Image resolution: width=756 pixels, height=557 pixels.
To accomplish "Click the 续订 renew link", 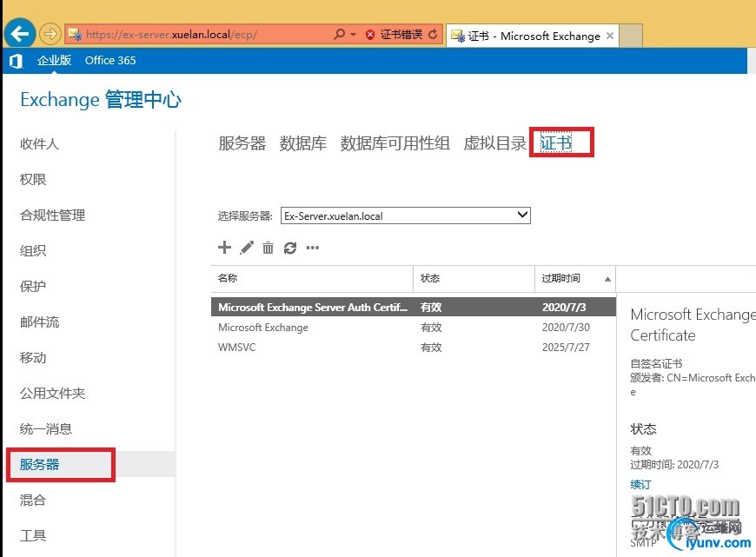I will (x=640, y=484).
